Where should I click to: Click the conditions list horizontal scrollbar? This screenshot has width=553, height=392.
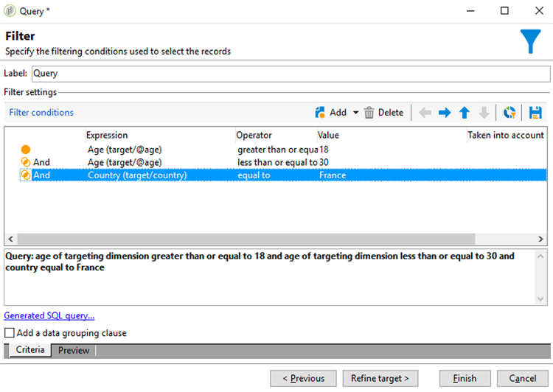pyautogui.click(x=246, y=239)
